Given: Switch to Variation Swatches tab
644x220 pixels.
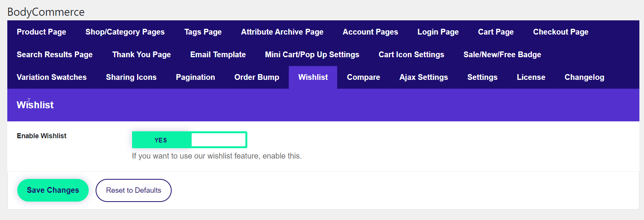Looking at the screenshot, I should coord(51,77).
